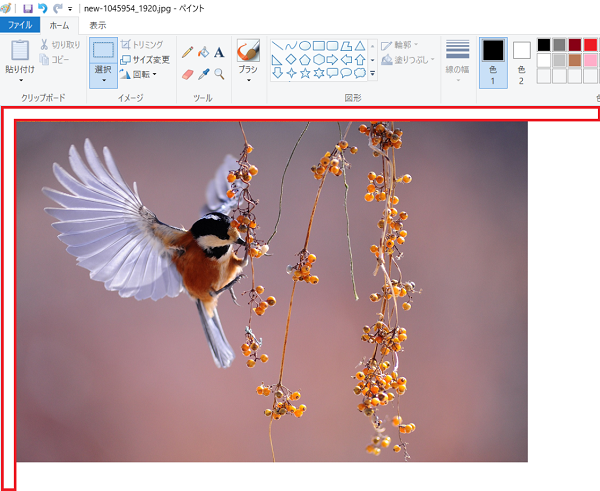Select the diamond shape

coord(291,60)
